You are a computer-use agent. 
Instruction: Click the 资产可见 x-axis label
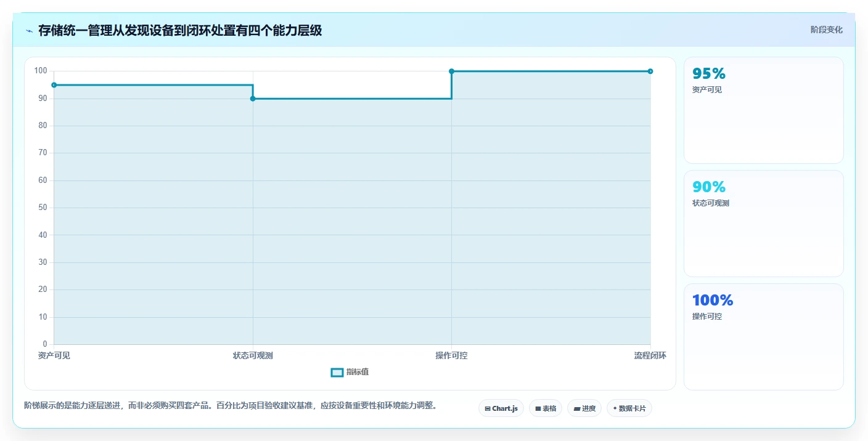[54, 355]
